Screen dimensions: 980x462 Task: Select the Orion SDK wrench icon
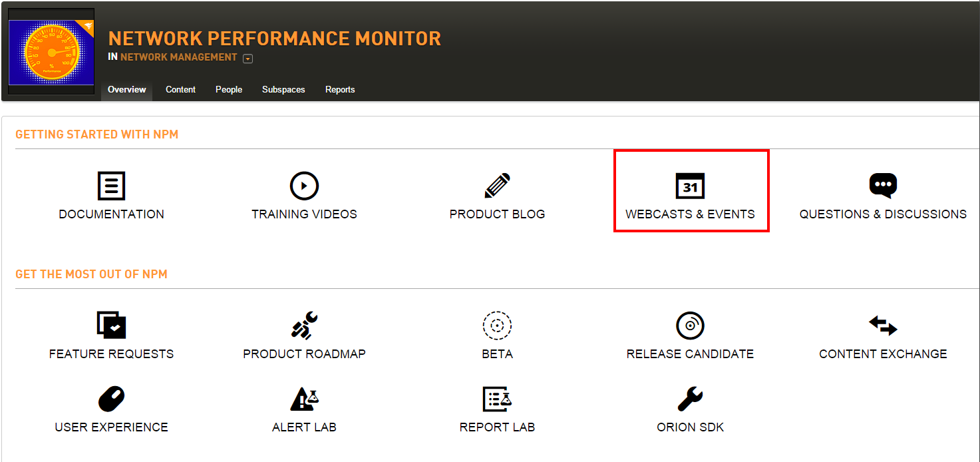(690, 399)
